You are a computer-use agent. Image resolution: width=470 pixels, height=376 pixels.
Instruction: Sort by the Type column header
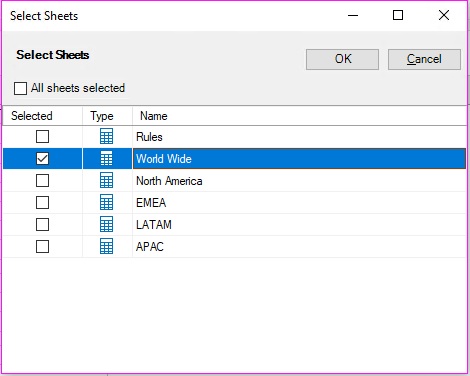tap(107, 116)
